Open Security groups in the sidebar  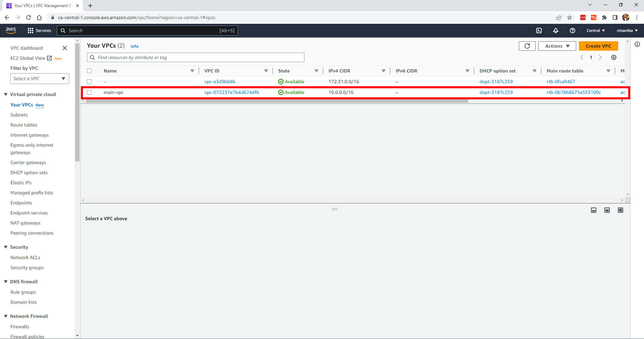tap(27, 268)
